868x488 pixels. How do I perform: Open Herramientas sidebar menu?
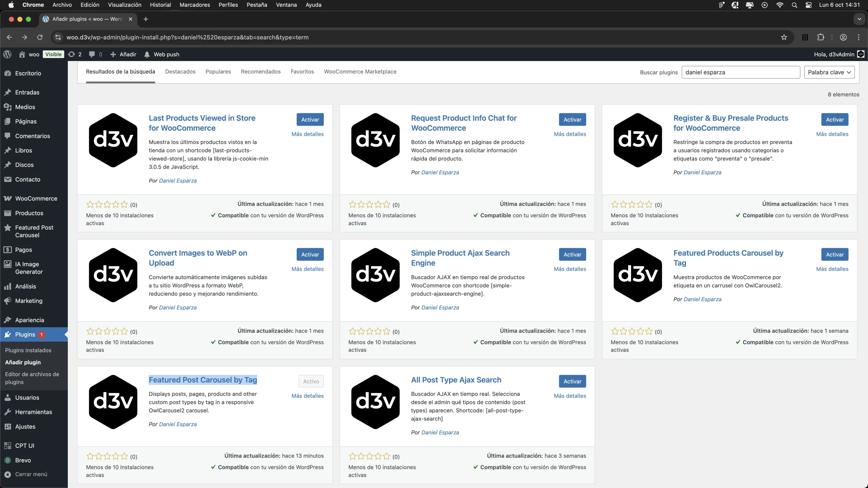(34, 412)
